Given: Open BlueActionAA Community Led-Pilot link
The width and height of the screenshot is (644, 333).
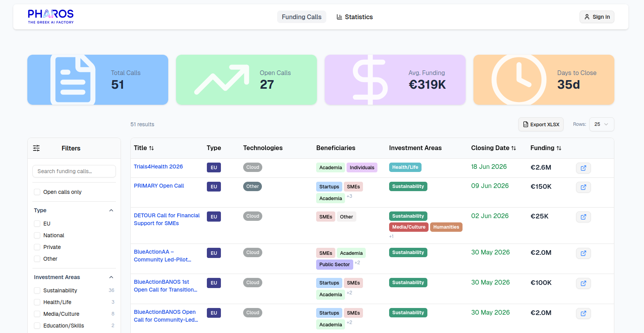Looking at the screenshot, I should [x=162, y=256].
